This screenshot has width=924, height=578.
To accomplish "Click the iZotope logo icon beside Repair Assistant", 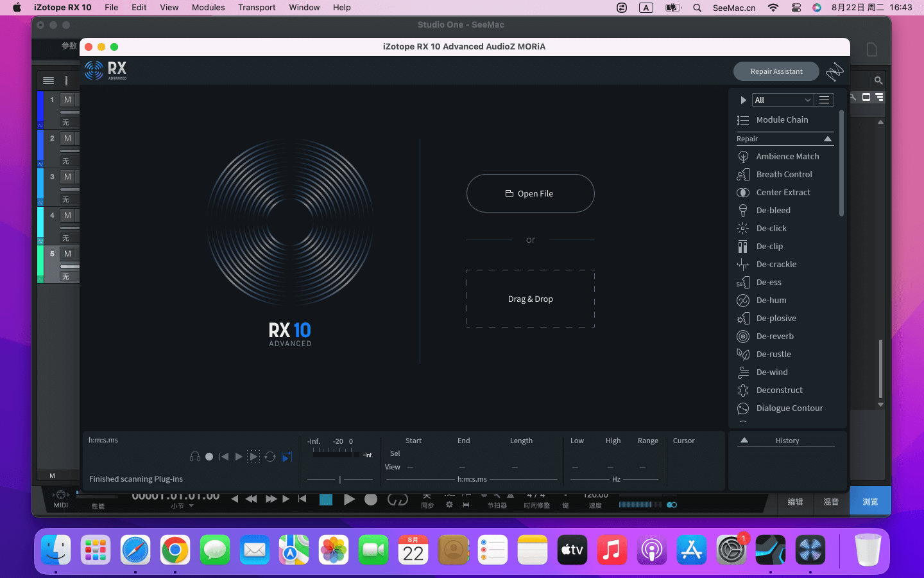I will coord(834,71).
